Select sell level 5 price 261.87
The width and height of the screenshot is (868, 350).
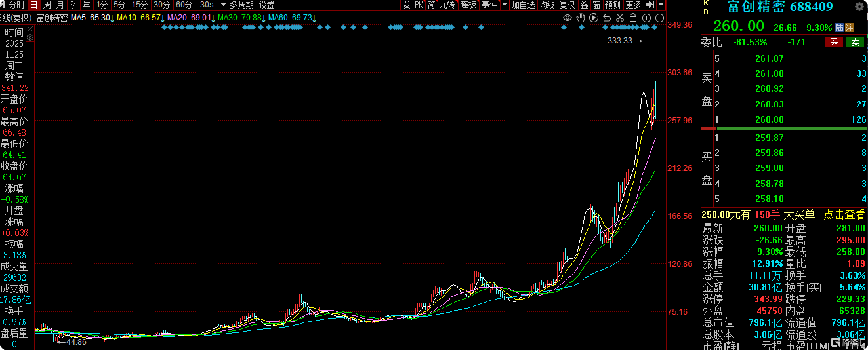point(770,59)
